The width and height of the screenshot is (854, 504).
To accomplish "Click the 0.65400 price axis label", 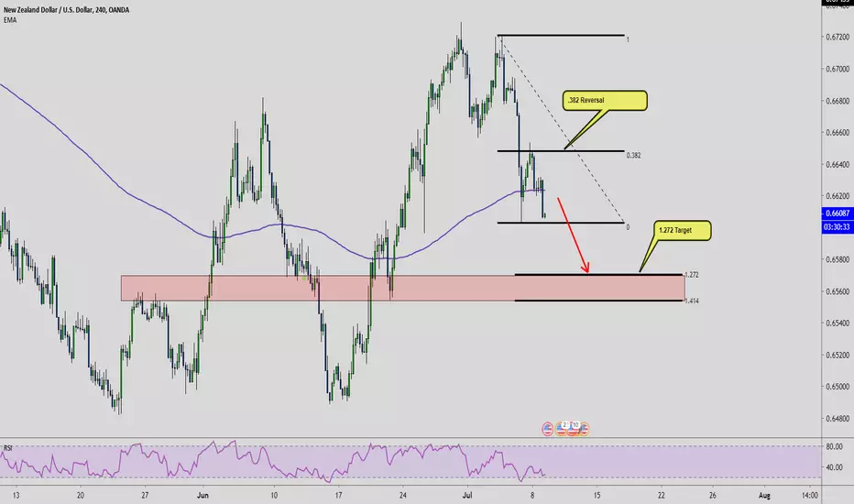I will click(838, 323).
